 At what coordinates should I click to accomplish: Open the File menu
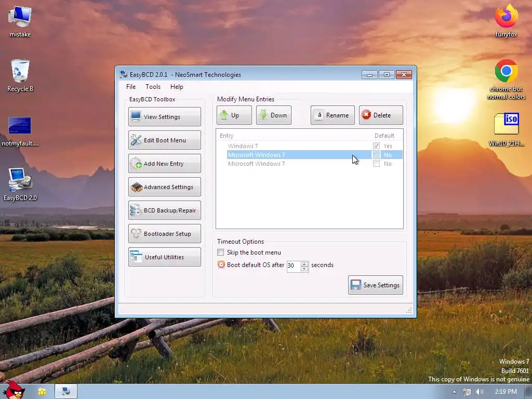(131, 87)
